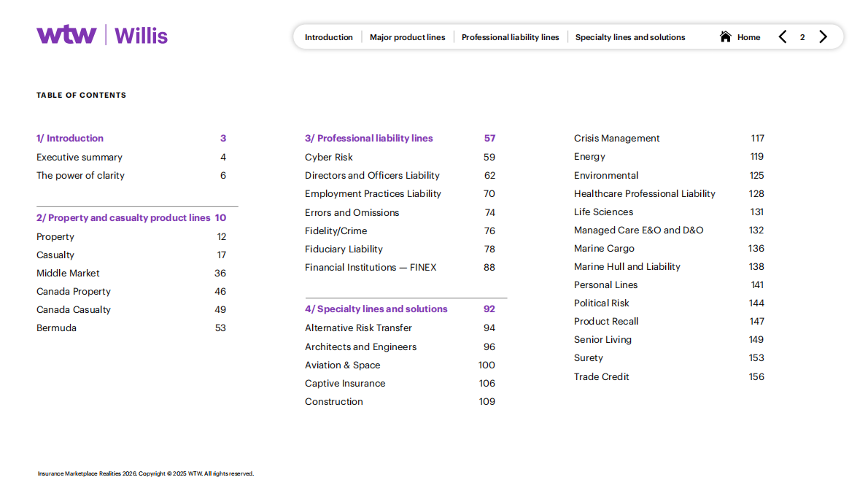The image size is (868, 488).
Task: Open Directors and Officers Liability section
Action: click(x=372, y=175)
